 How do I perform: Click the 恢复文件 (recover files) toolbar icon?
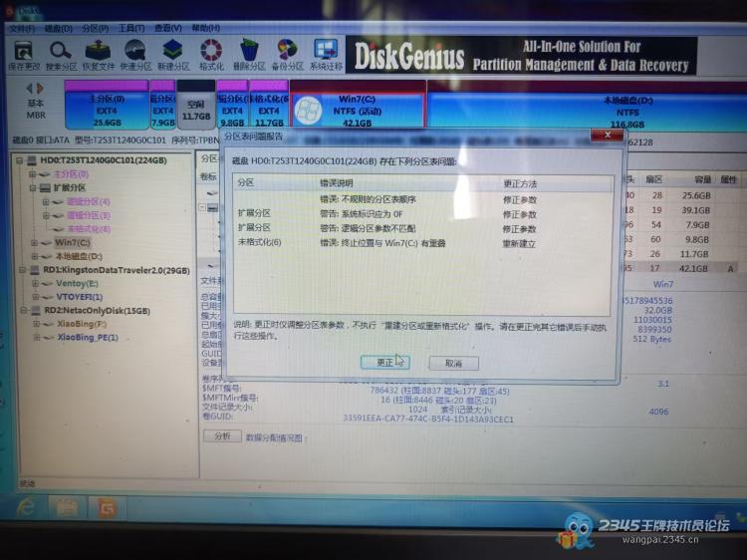pyautogui.click(x=98, y=51)
